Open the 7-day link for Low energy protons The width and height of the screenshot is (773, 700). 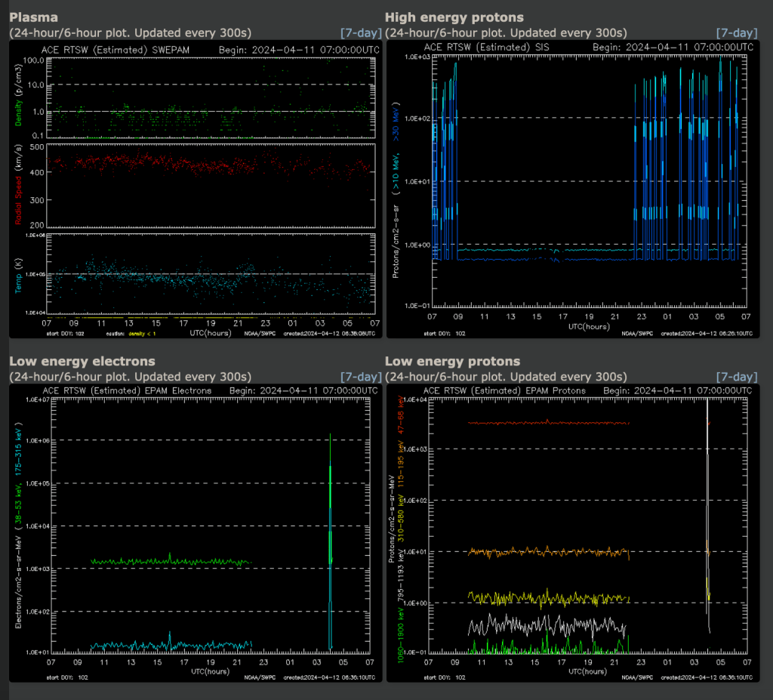(737, 377)
